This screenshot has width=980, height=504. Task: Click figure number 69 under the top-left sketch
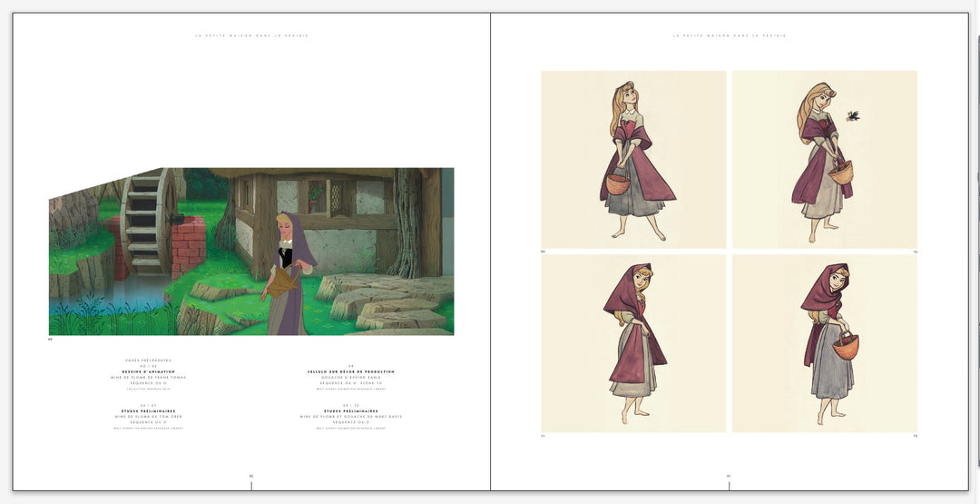click(544, 252)
